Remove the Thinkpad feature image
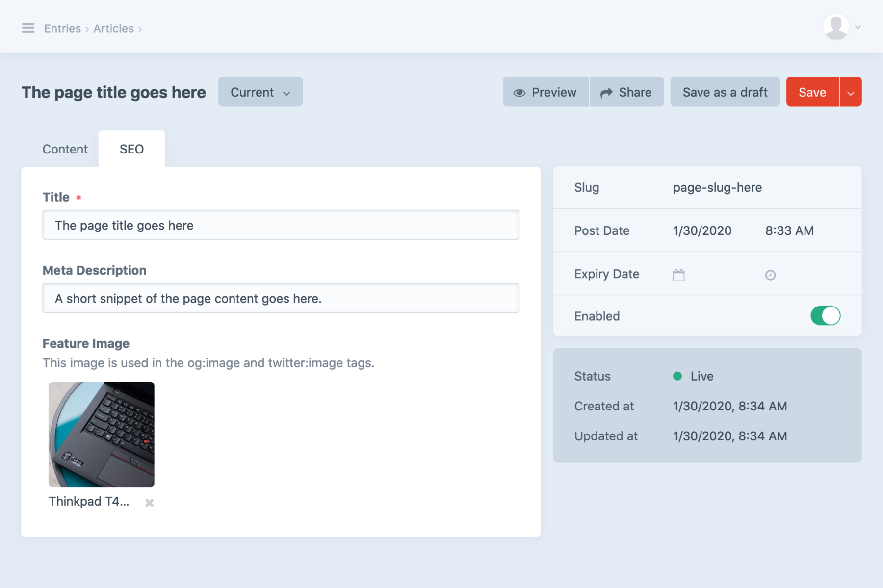Screen dimensions: 883x588 coord(149,502)
